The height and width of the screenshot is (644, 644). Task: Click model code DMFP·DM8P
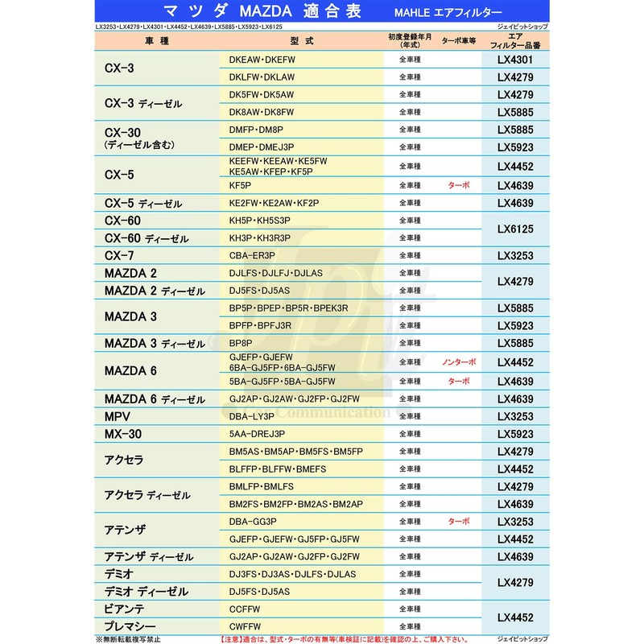tap(256, 130)
